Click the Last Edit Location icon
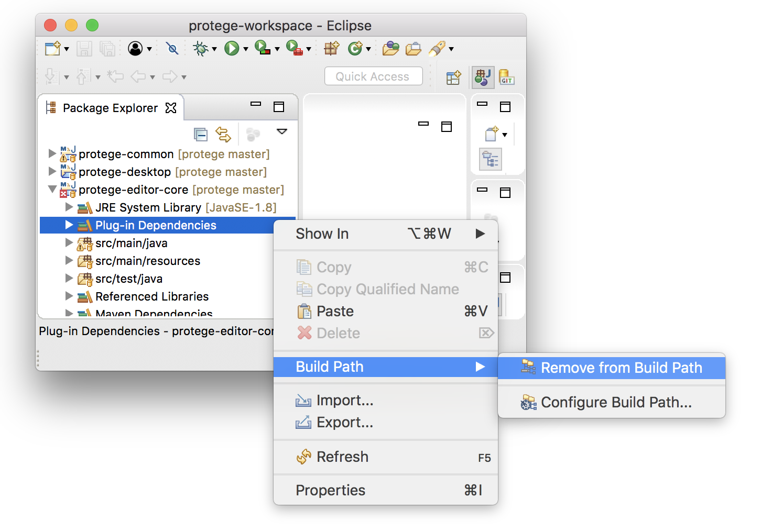Viewport: 761px width, 532px height. 115,77
